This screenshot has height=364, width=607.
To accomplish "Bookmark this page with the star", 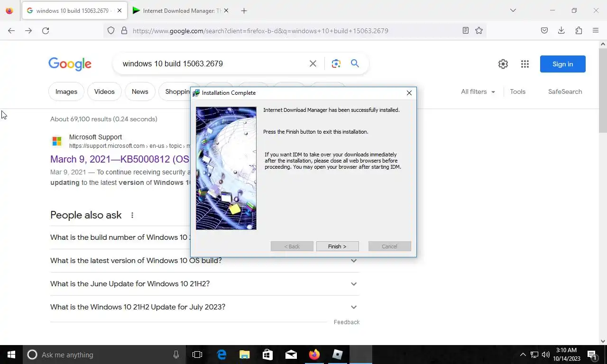I will click(479, 31).
